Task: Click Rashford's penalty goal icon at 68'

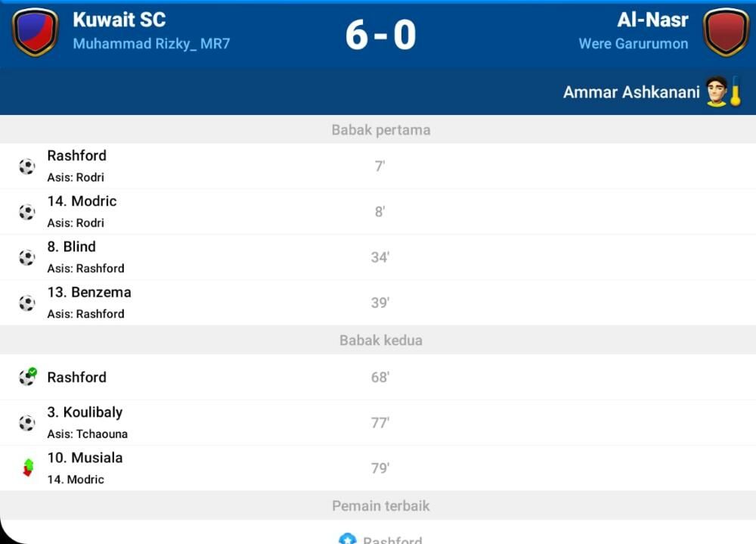Action: (x=27, y=377)
